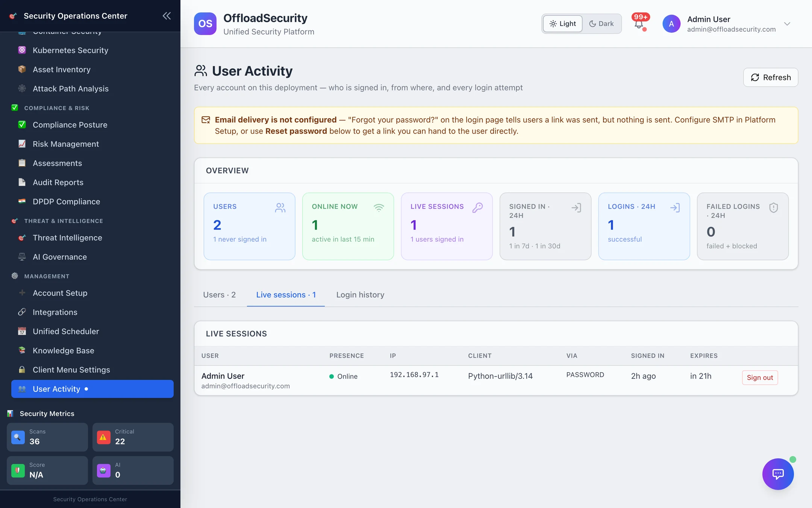Click the Python-urllib/3.14 client cell
Image resolution: width=812 pixels, height=508 pixels.
tap(500, 376)
